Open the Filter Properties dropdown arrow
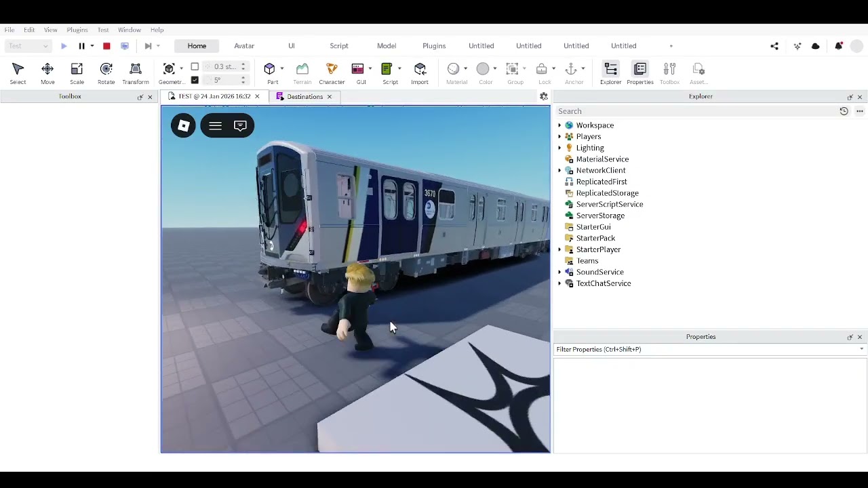 (862, 349)
